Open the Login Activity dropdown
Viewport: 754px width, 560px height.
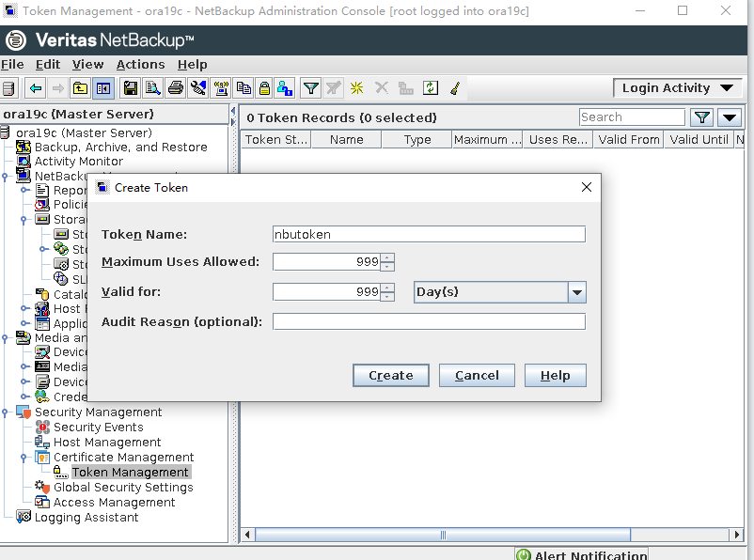[x=677, y=87]
